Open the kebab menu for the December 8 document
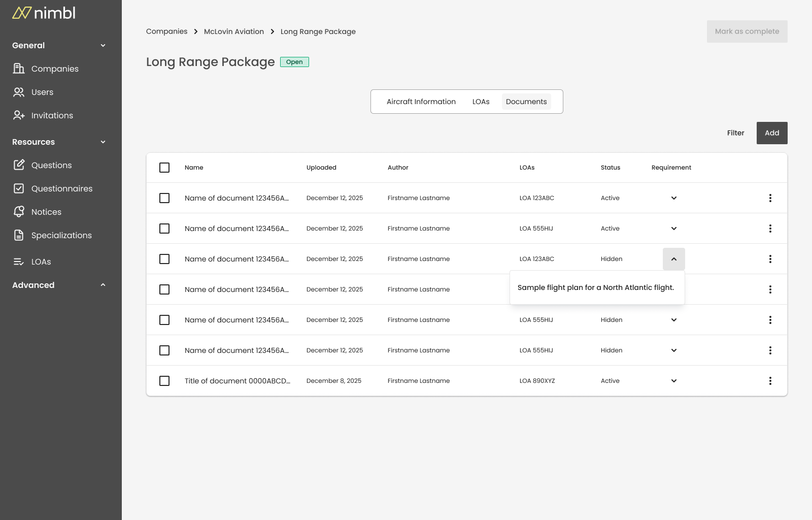This screenshot has width=812, height=520. (770, 381)
